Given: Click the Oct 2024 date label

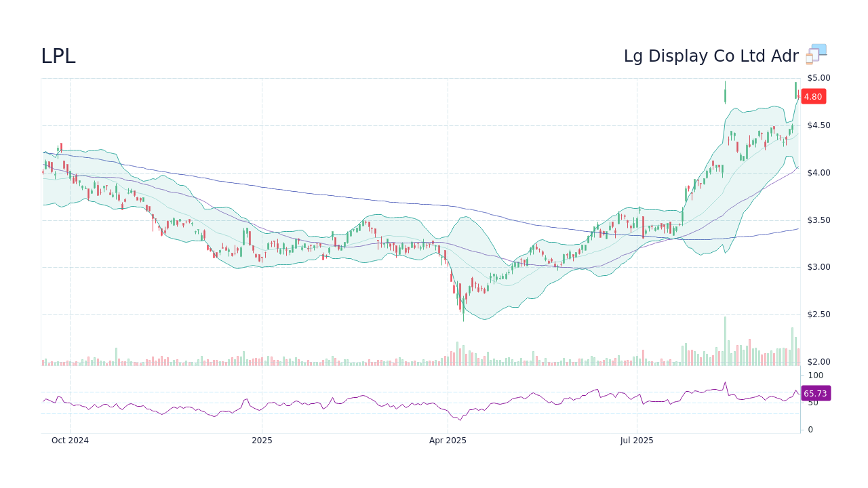Looking at the screenshot, I should 70,440.
